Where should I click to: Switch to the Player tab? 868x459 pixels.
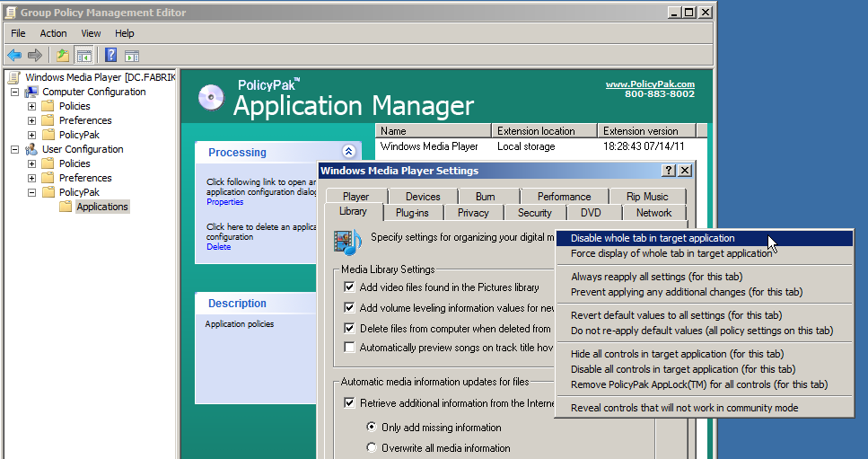356,197
